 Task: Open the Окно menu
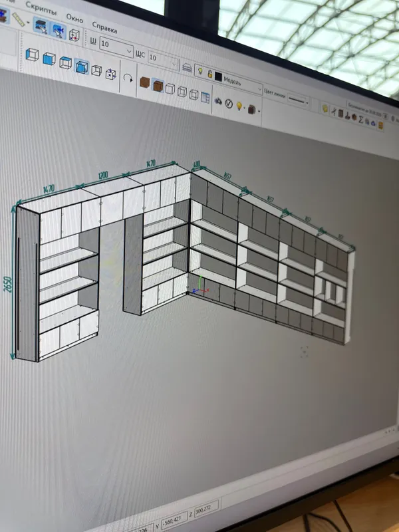tap(74, 18)
